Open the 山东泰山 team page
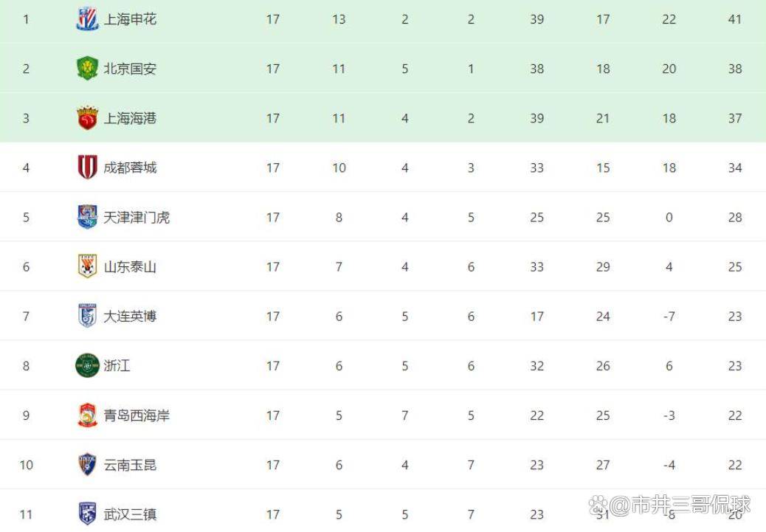This screenshot has height=532, width=766. [130, 266]
